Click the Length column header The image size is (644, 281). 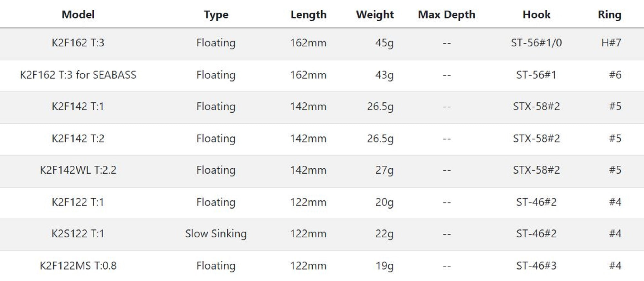click(308, 14)
